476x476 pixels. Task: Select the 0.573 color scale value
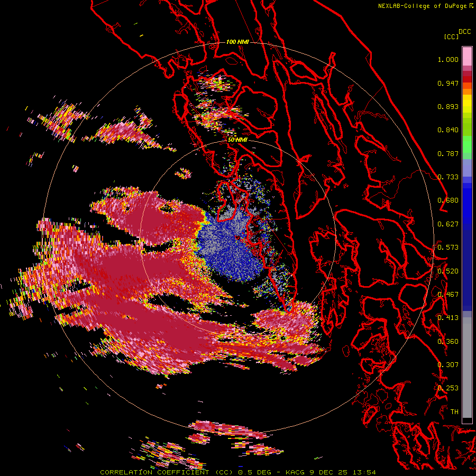coord(448,248)
